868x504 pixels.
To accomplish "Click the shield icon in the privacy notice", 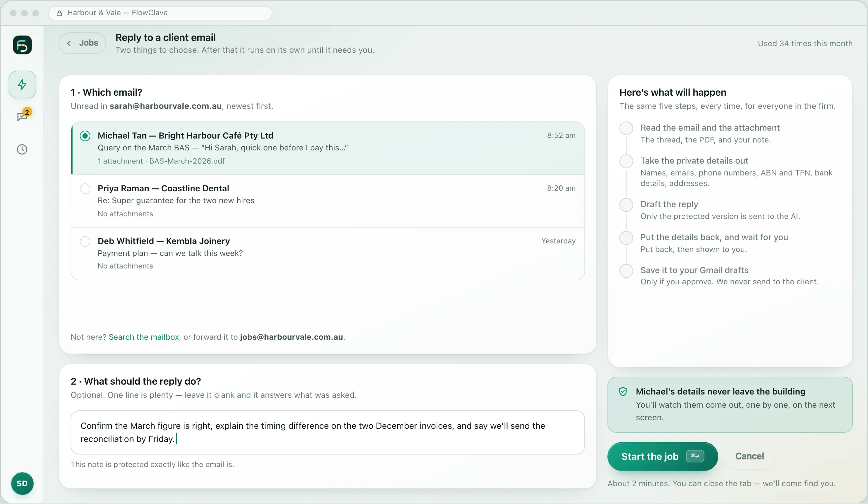I will (623, 391).
